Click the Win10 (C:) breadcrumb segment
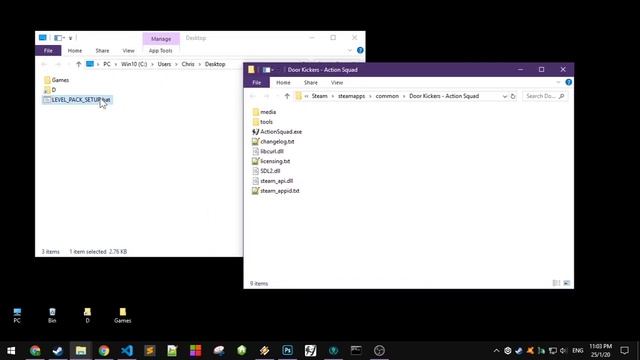 point(134,64)
